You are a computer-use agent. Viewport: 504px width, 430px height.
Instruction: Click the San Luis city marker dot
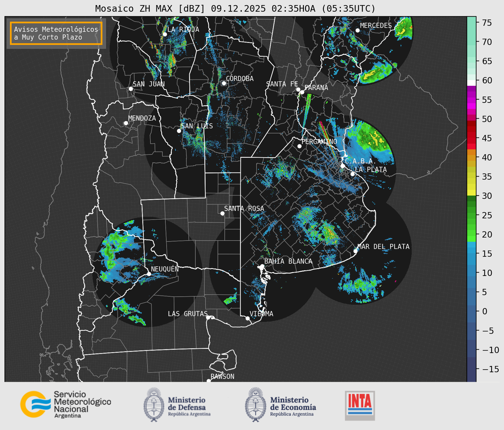pos(179,131)
